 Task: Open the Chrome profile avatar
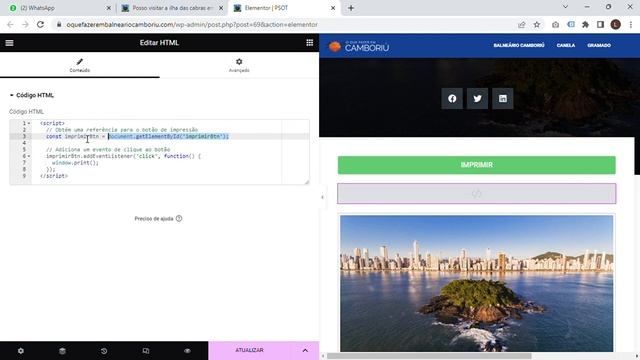616,24
